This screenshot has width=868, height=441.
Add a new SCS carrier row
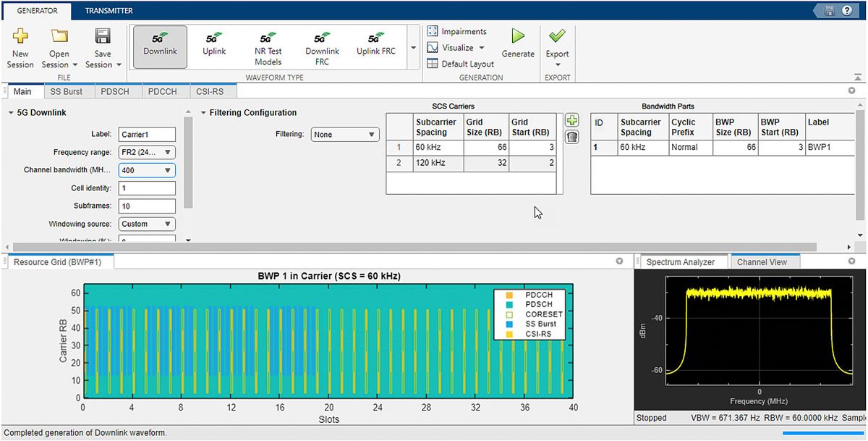point(571,119)
